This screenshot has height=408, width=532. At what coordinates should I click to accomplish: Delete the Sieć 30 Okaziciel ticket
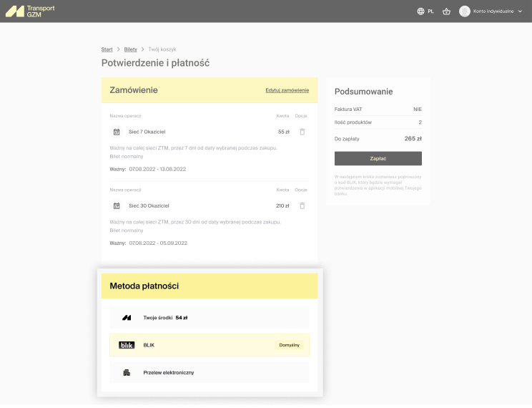click(302, 205)
